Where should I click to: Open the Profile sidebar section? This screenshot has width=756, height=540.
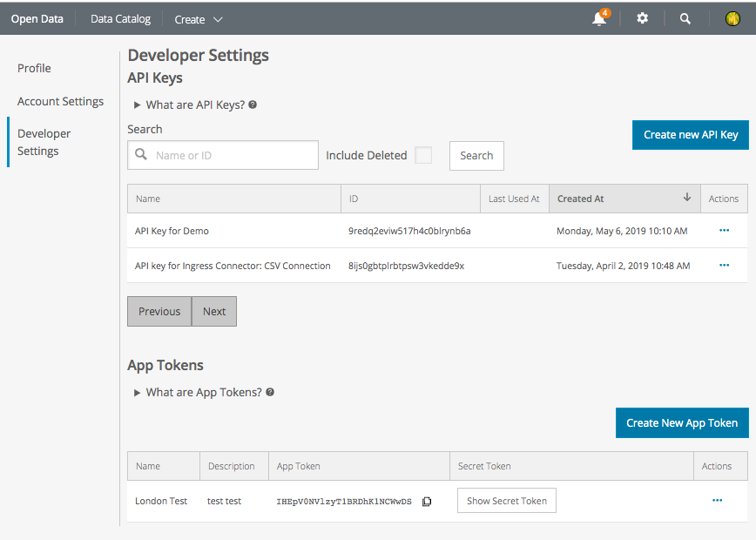pos(34,69)
